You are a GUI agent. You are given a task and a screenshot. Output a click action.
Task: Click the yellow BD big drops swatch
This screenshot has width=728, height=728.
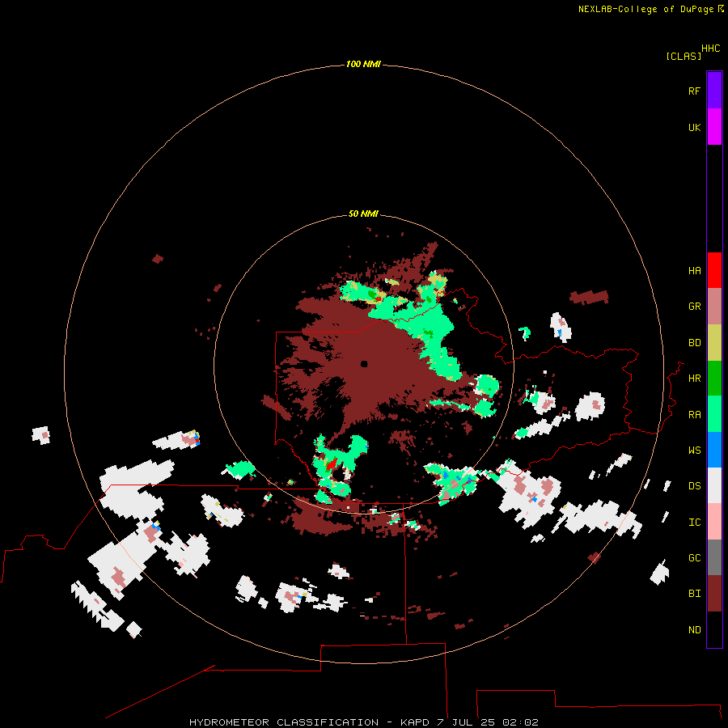pyautogui.click(x=714, y=343)
